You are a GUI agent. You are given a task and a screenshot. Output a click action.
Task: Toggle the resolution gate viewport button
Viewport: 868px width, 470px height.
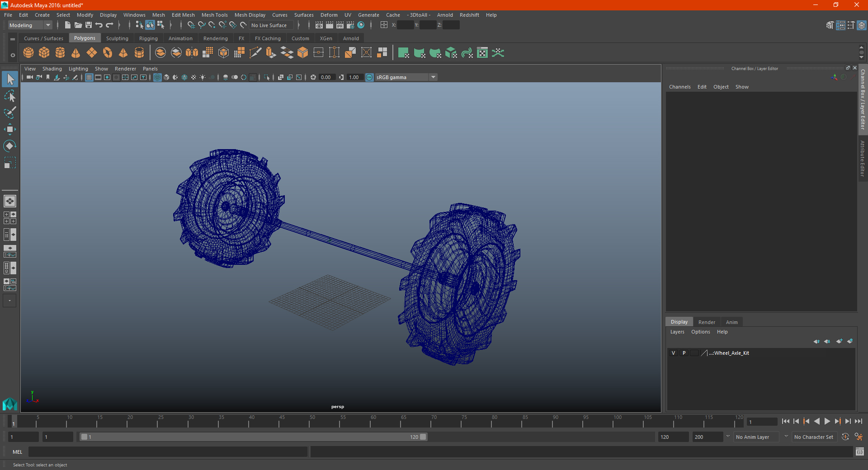coord(107,77)
